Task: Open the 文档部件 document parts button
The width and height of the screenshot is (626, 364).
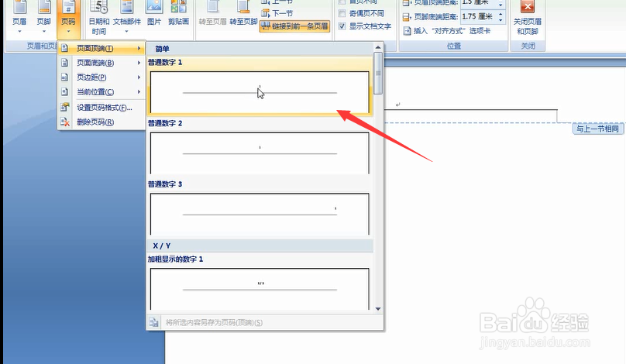Action: point(127,18)
